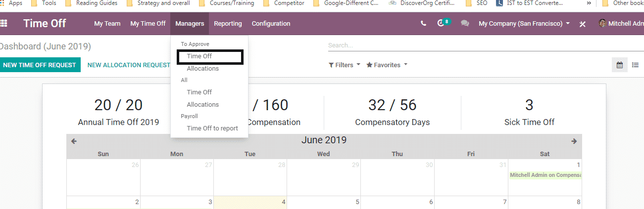Select Time Off under To Approve
Screen dimensions: 644x209
199,56
